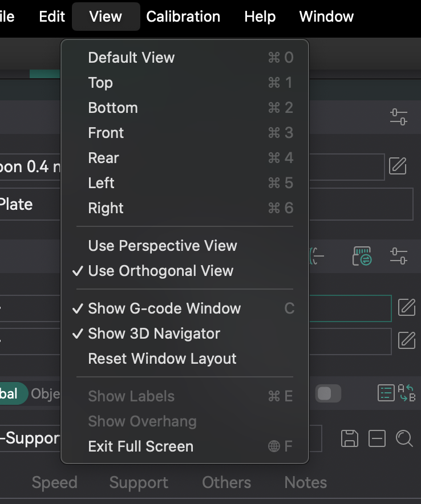Open the Calibration menu
421x504 pixels.
coord(183,16)
